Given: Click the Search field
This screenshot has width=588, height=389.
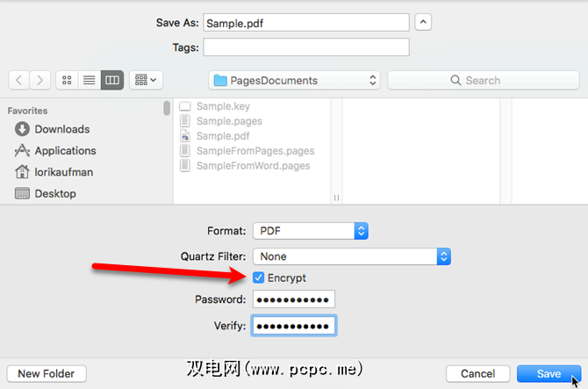Looking at the screenshot, I should point(484,80).
